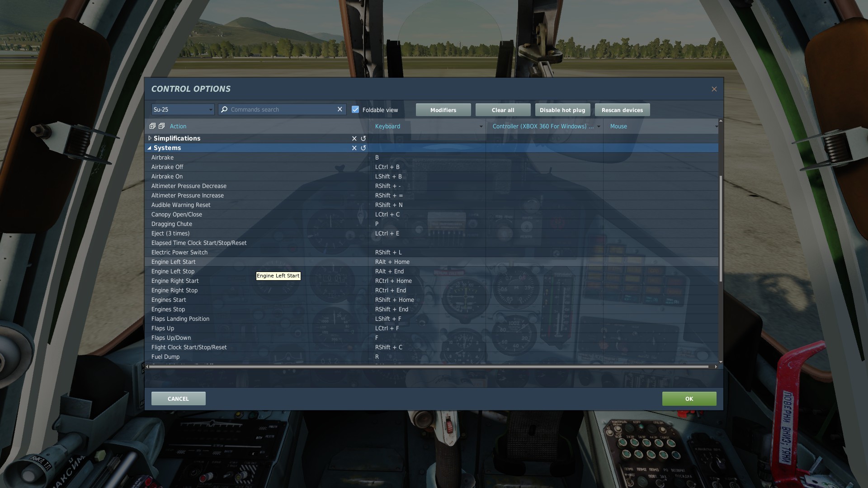Click keyboard binding RCtrl + End

click(x=391, y=290)
